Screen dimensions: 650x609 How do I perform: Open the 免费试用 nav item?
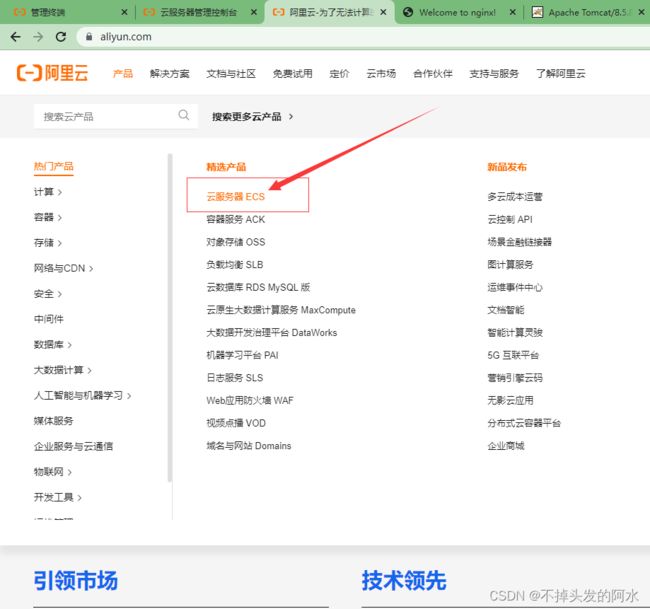292,74
